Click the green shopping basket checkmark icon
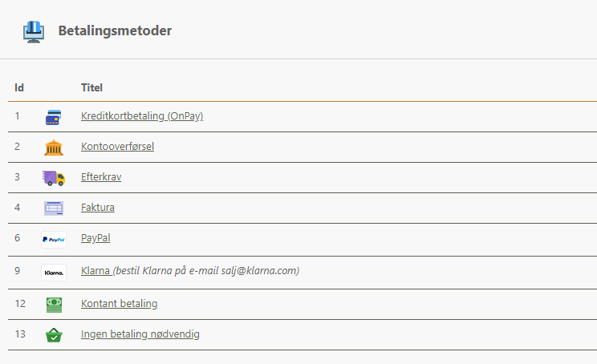This screenshot has width=597, height=364. pyautogui.click(x=54, y=335)
